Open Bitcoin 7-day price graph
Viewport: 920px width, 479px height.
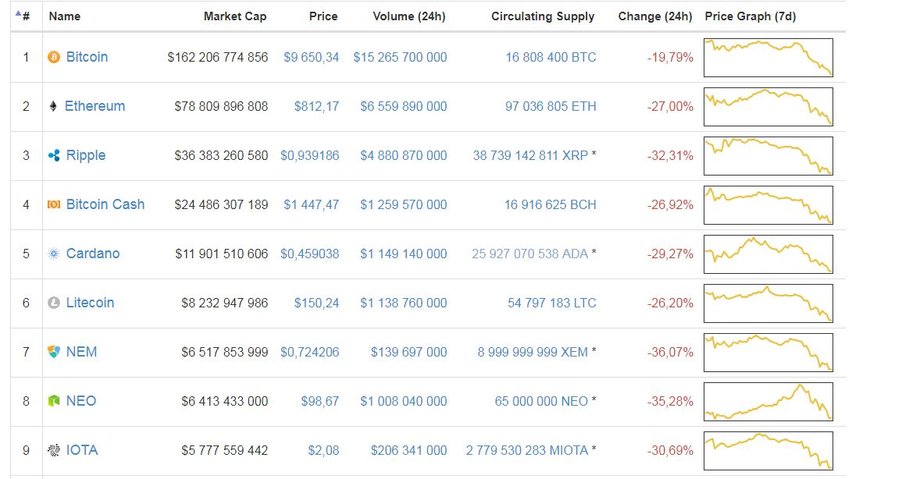click(768, 58)
